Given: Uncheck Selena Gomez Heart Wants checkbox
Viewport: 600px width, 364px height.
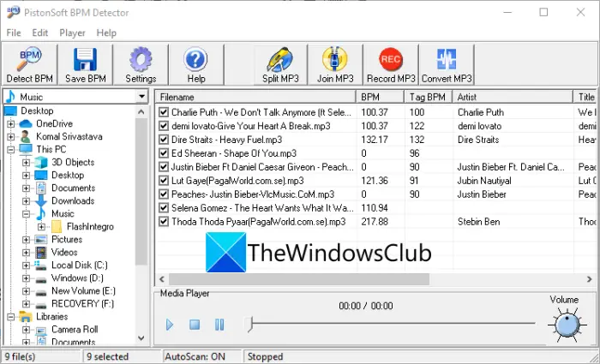Looking at the screenshot, I should click(x=164, y=208).
